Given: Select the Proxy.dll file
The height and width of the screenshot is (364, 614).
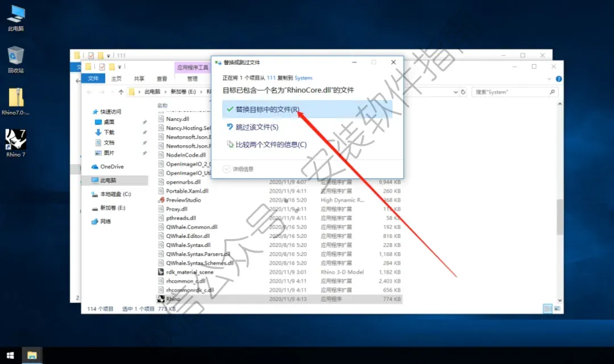Looking at the screenshot, I should 177,209.
